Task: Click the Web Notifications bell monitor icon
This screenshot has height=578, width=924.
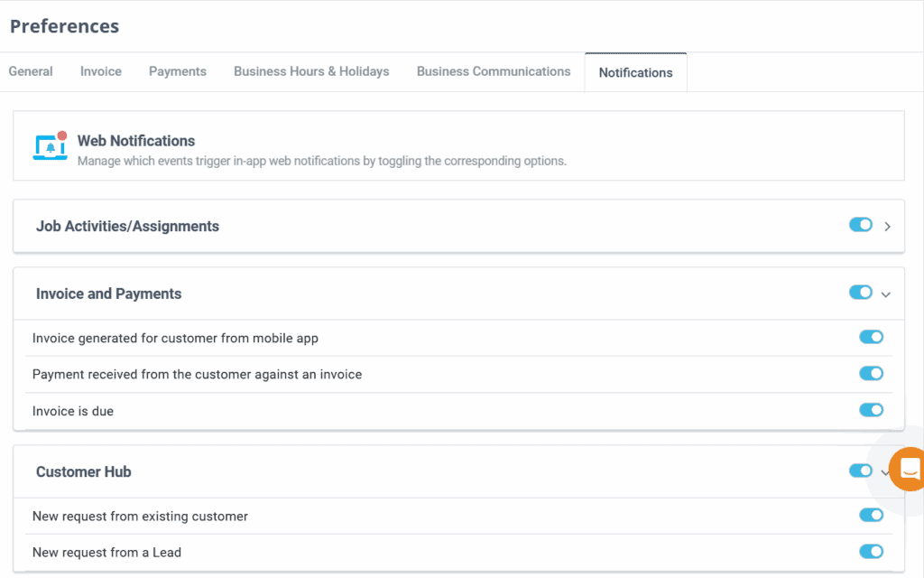Action: (51, 145)
